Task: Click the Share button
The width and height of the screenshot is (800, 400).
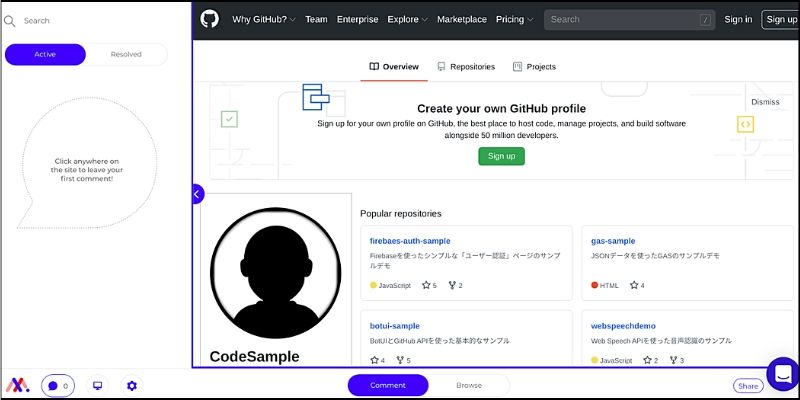Action: tap(748, 386)
